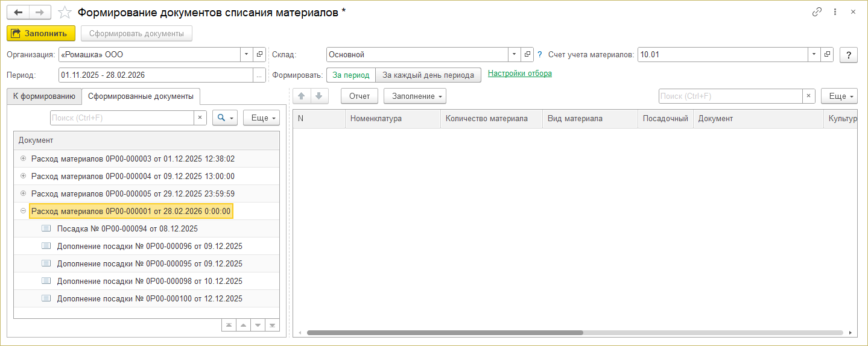Open the Склад dropdown list

point(513,55)
